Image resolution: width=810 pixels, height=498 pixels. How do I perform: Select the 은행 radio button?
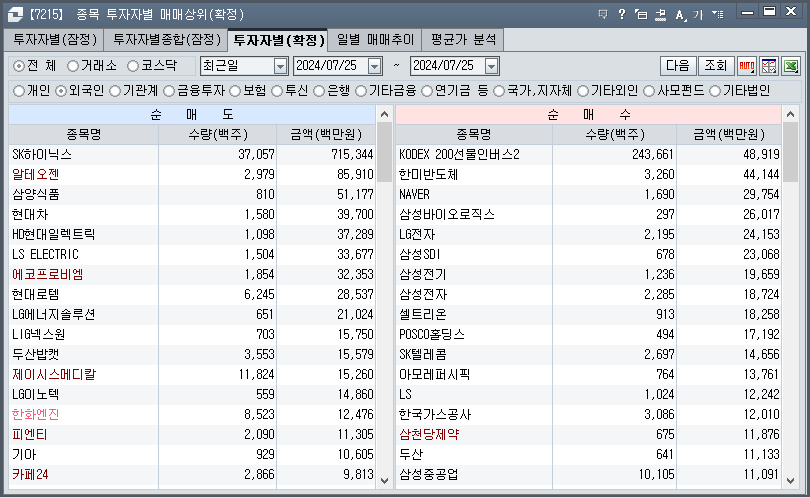[x=320, y=91]
